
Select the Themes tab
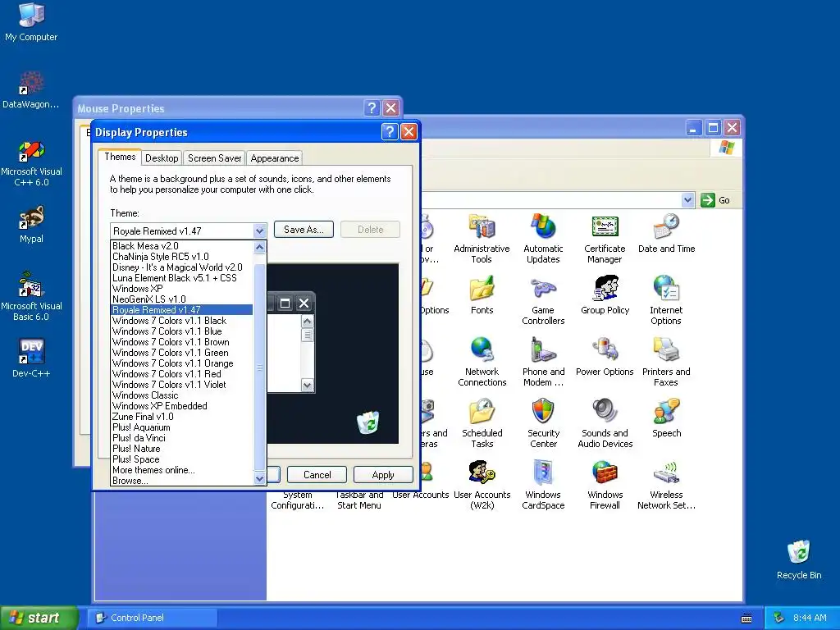[x=120, y=157]
